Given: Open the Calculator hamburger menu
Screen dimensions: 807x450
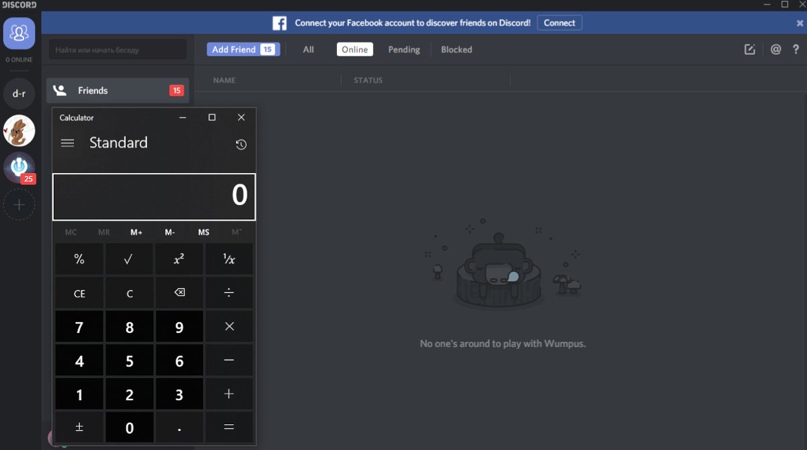Looking at the screenshot, I should (x=67, y=143).
